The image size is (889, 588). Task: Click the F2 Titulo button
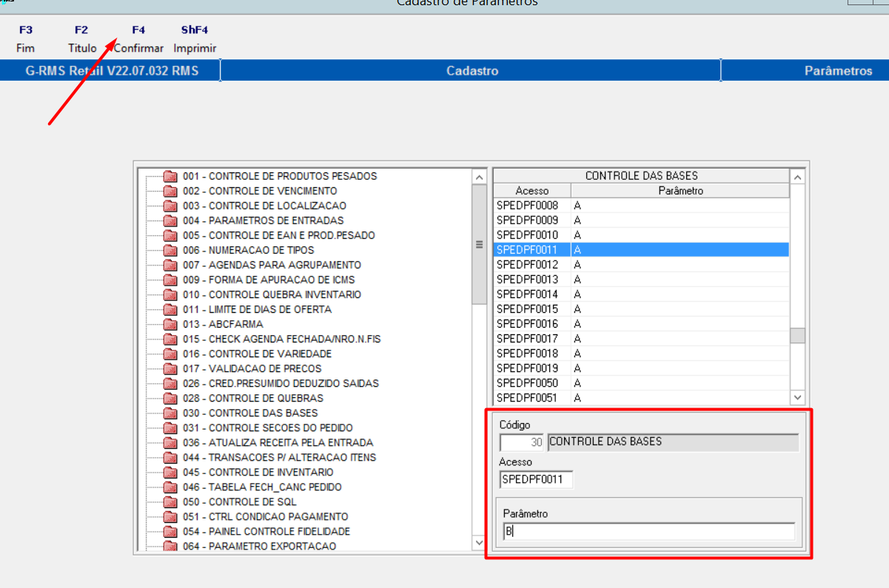tap(82, 39)
